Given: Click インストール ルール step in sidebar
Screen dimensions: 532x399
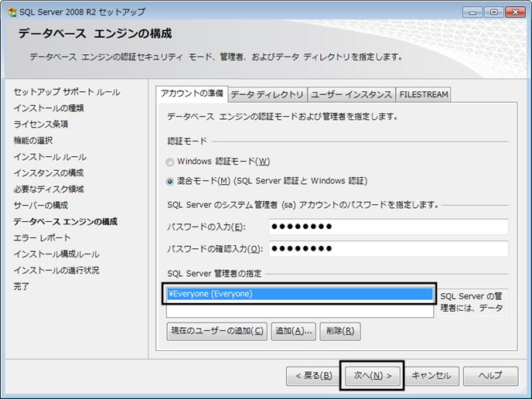Looking at the screenshot, I should coord(49,157).
